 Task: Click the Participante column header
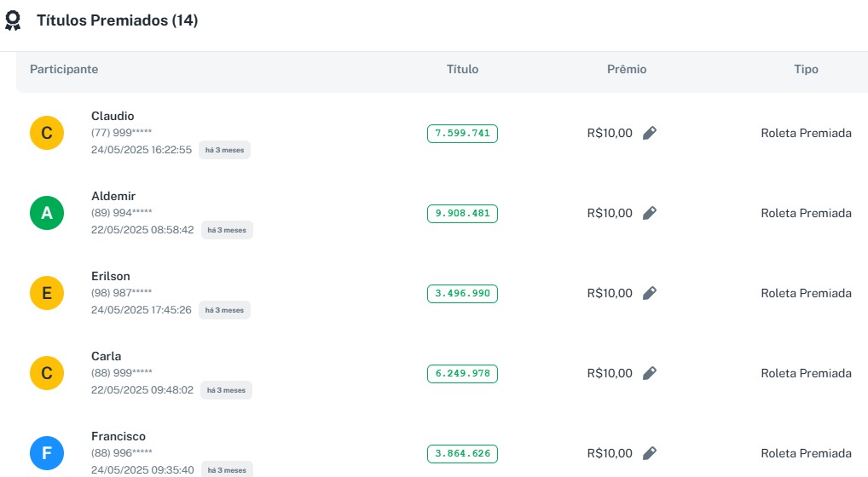point(64,69)
